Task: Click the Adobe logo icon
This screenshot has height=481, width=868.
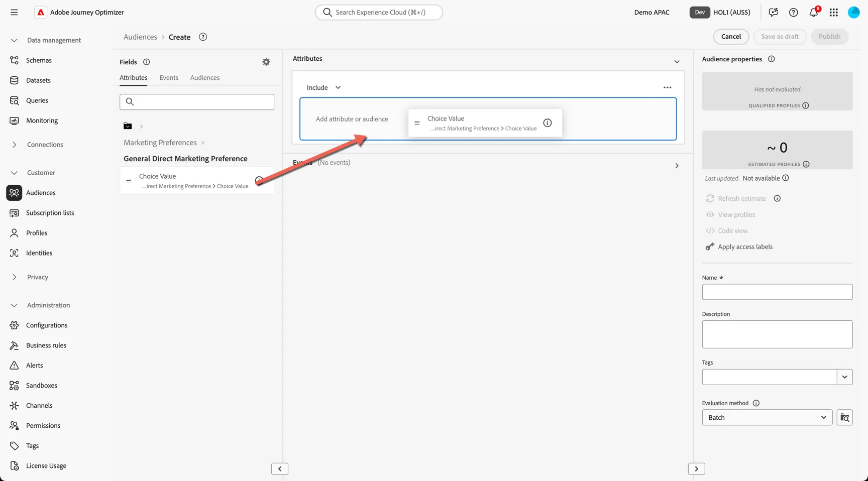Action: (41, 12)
